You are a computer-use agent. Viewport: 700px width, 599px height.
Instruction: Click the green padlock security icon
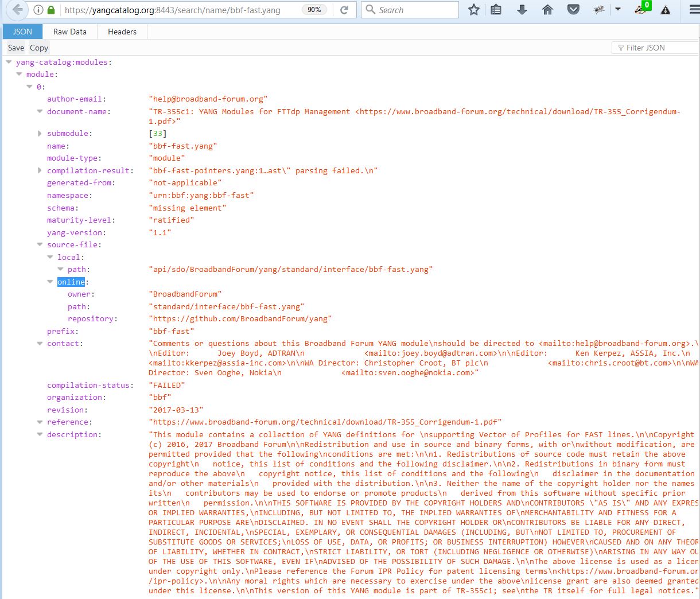pos(51,10)
